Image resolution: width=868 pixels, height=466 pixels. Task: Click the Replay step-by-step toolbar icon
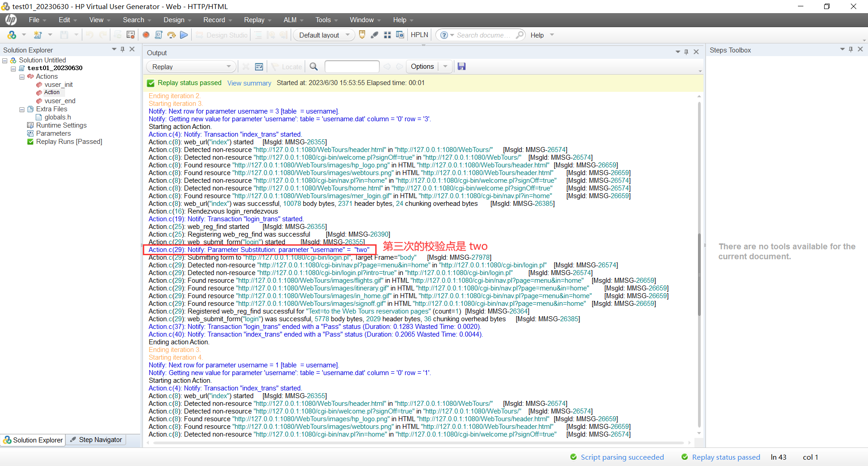(x=171, y=35)
